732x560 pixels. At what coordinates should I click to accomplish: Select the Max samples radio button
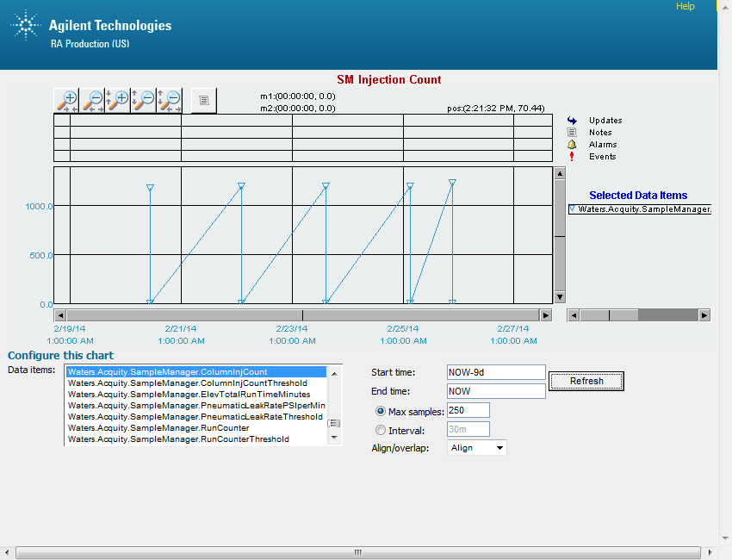point(381,411)
